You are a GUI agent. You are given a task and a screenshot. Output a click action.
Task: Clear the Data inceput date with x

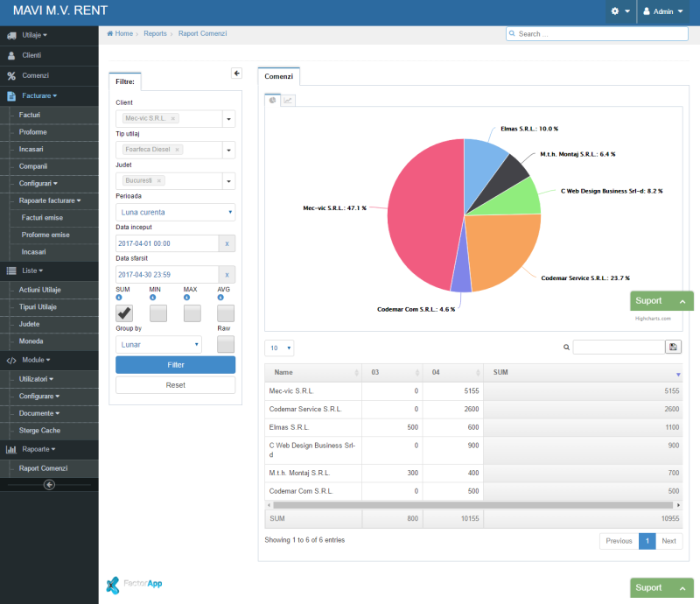coord(227,243)
